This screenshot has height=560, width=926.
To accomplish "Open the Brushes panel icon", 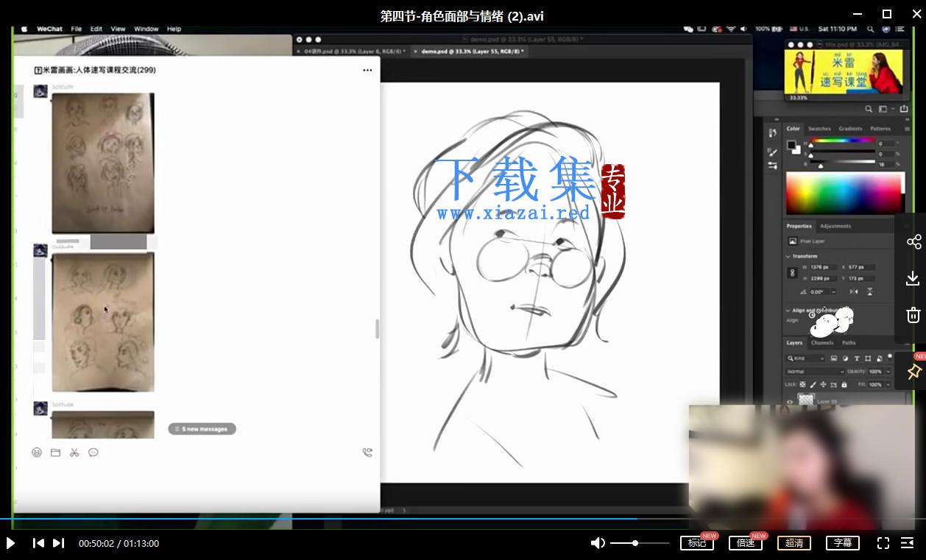I will [x=772, y=152].
